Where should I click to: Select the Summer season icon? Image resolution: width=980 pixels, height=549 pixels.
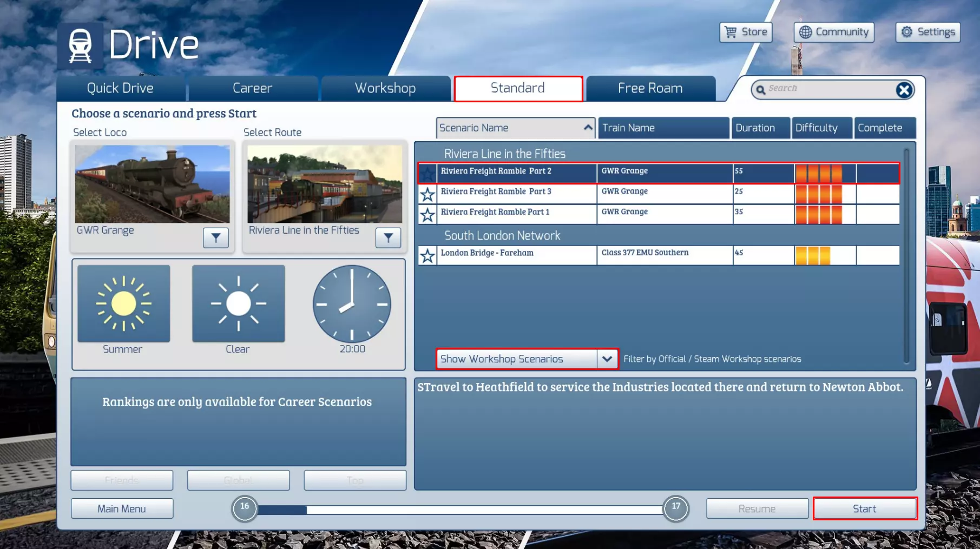coord(124,303)
